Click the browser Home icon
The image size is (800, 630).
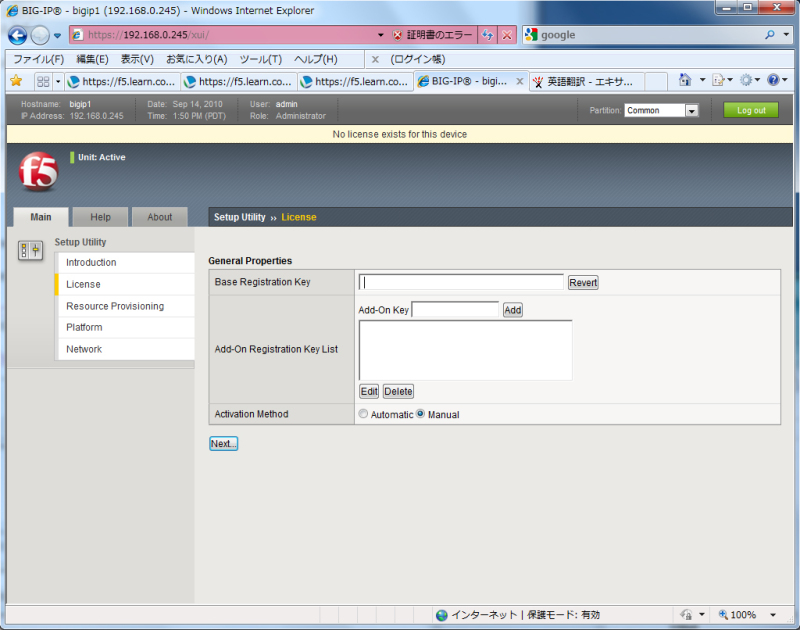coord(685,80)
